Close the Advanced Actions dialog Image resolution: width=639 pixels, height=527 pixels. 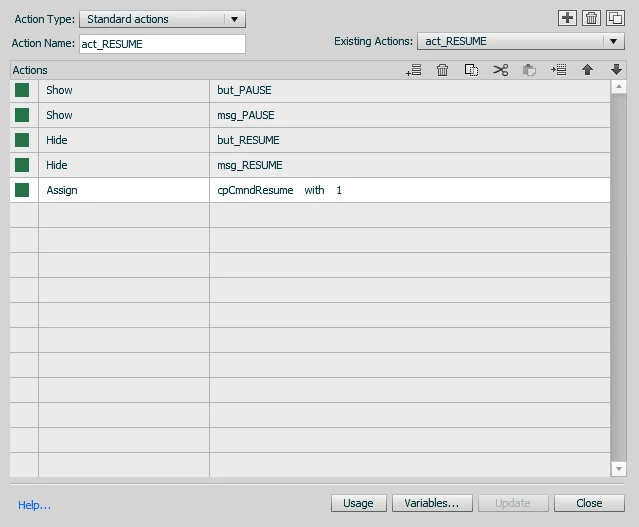589,503
